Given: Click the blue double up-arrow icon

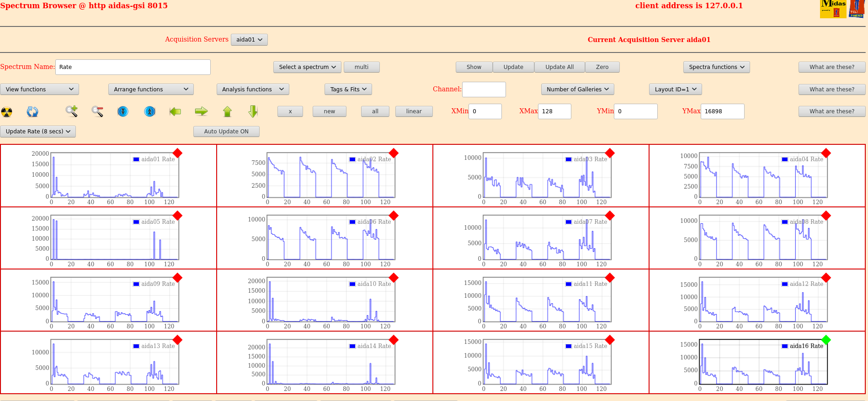Looking at the screenshot, I should tap(150, 111).
